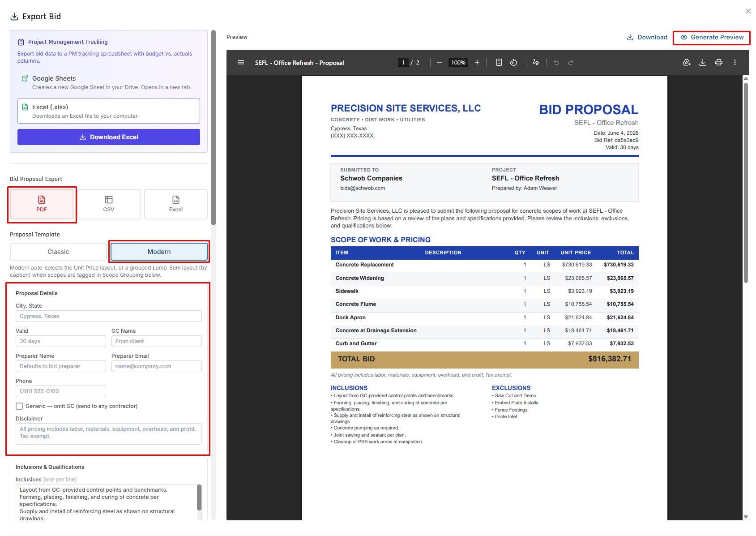Open PDF viewer sidebar menu icon

click(x=241, y=62)
